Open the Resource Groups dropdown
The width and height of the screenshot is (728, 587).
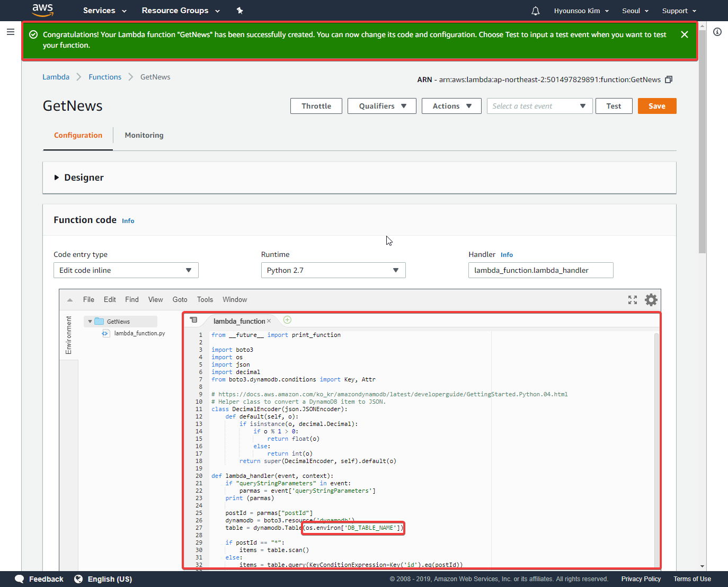[181, 11]
